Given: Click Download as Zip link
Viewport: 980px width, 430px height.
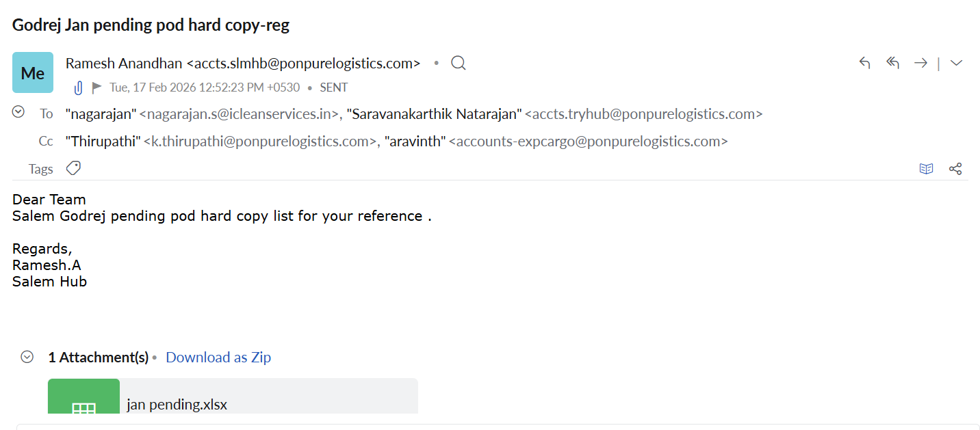Looking at the screenshot, I should tap(218, 357).
